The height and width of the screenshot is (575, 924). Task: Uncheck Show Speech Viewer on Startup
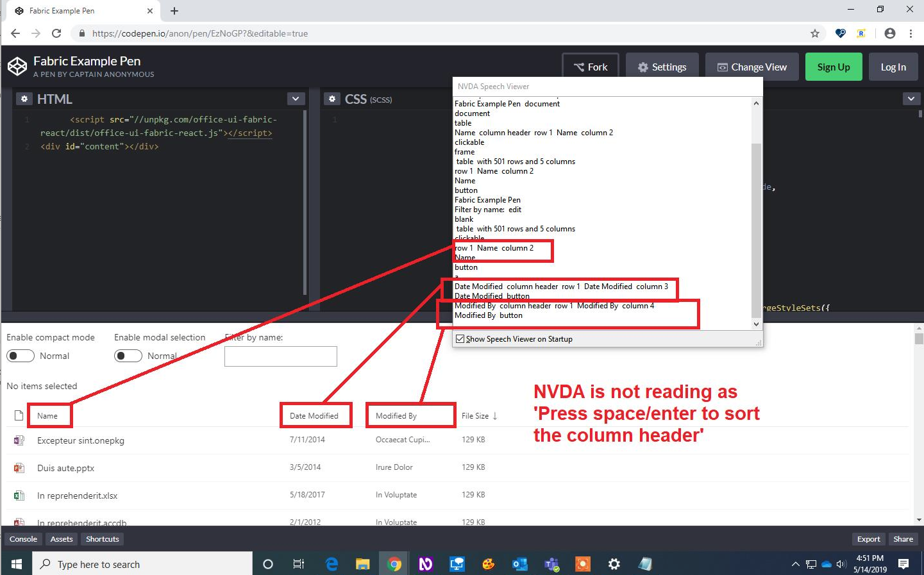pyautogui.click(x=459, y=339)
